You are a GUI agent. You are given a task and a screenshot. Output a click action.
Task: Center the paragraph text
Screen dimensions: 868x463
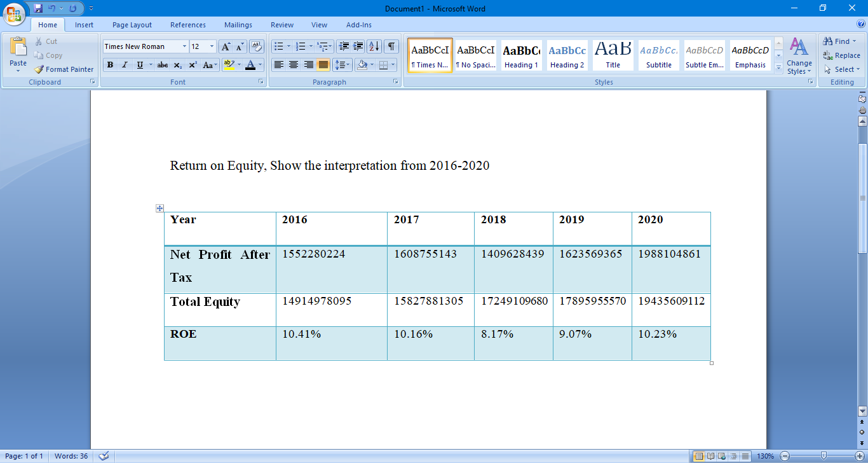pos(293,65)
